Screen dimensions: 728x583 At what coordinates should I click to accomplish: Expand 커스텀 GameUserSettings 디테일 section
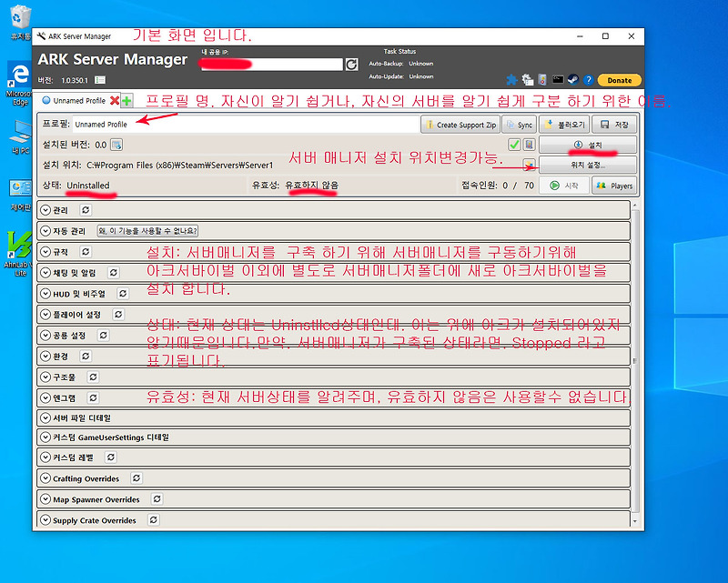45,437
